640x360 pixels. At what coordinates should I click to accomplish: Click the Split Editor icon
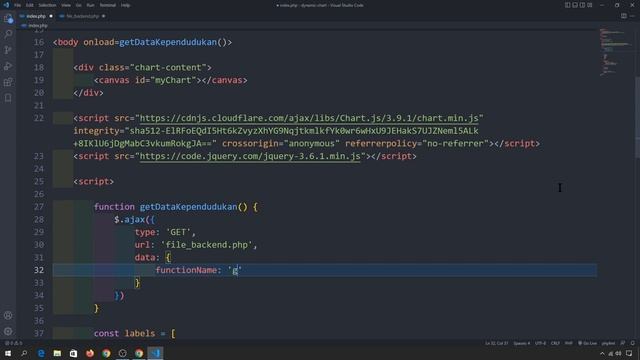(624, 16)
